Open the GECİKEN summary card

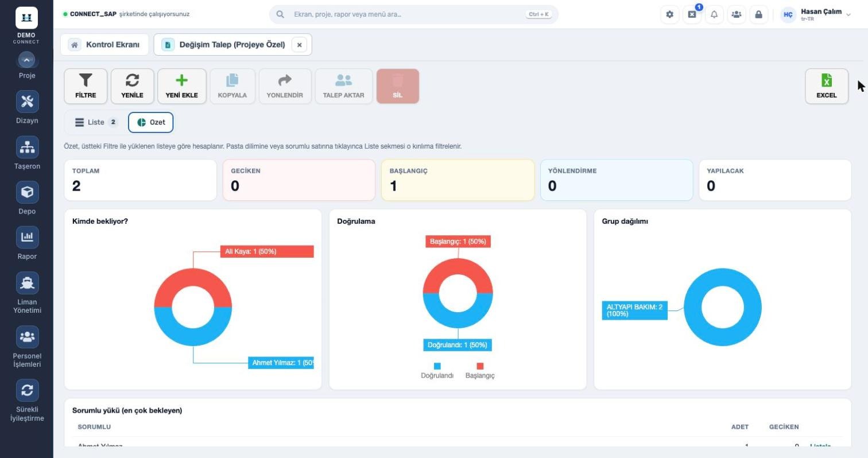tap(299, 180)
